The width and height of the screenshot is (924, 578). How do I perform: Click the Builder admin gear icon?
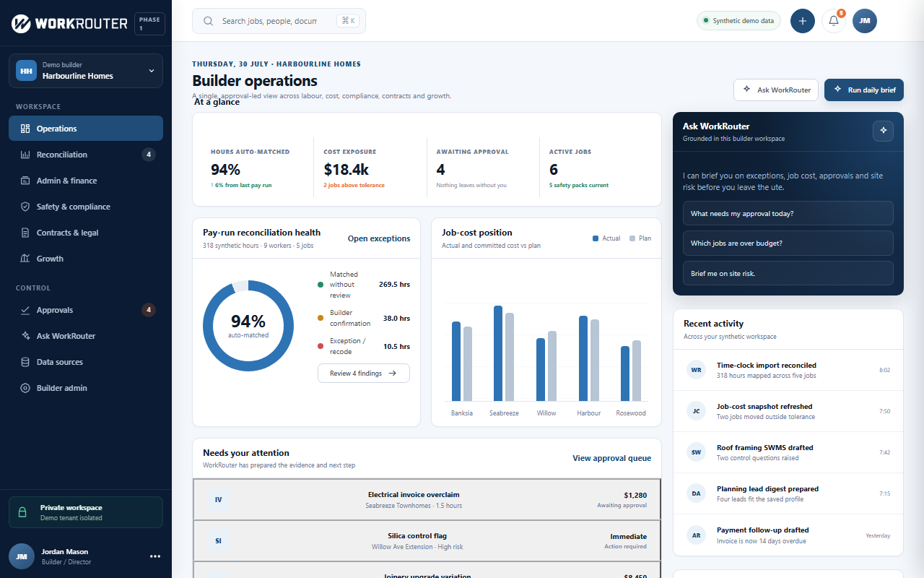(25, 388)
